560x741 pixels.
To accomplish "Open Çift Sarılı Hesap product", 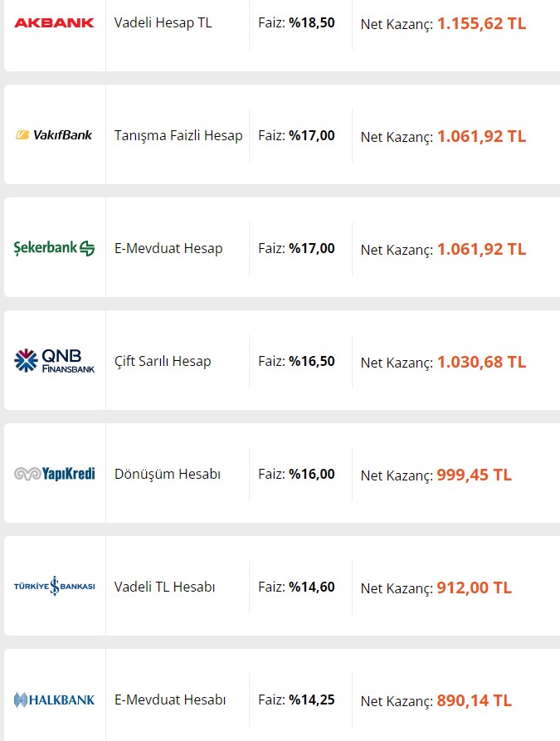I will click(x=163, y=362).
